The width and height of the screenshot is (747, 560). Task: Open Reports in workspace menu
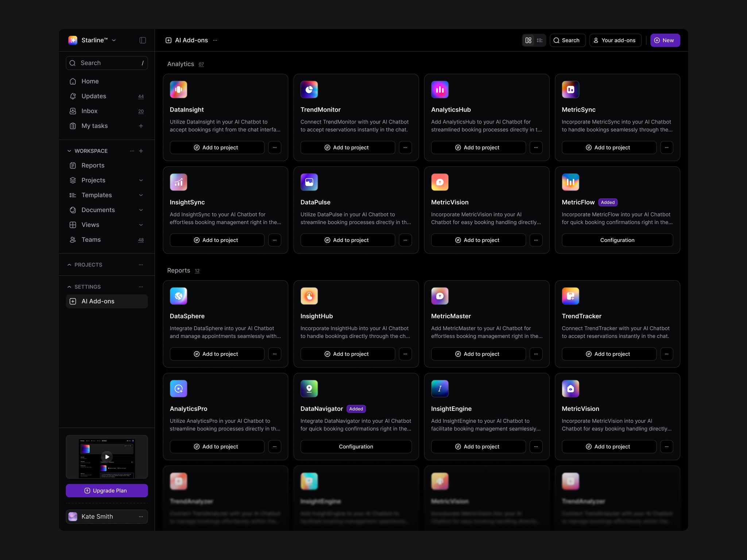107,165
